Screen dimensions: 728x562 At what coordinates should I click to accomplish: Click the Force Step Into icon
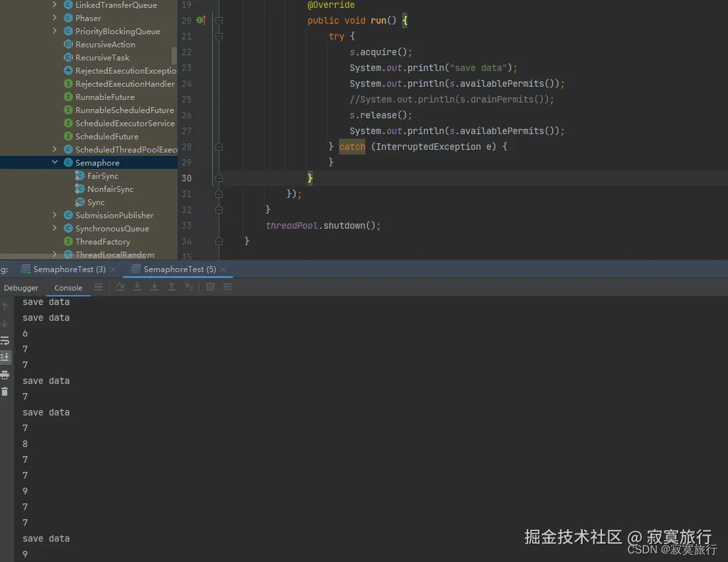click(x=154, y=287)
